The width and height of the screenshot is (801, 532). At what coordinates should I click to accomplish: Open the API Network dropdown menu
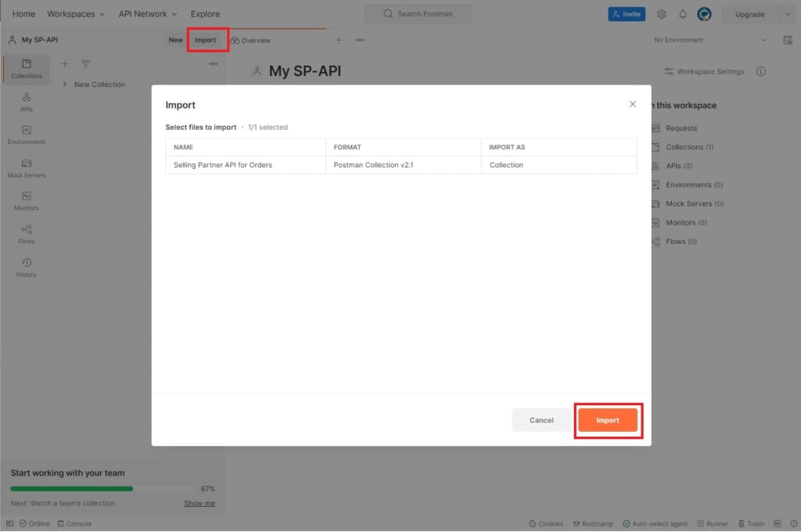[x=148, y=14]
